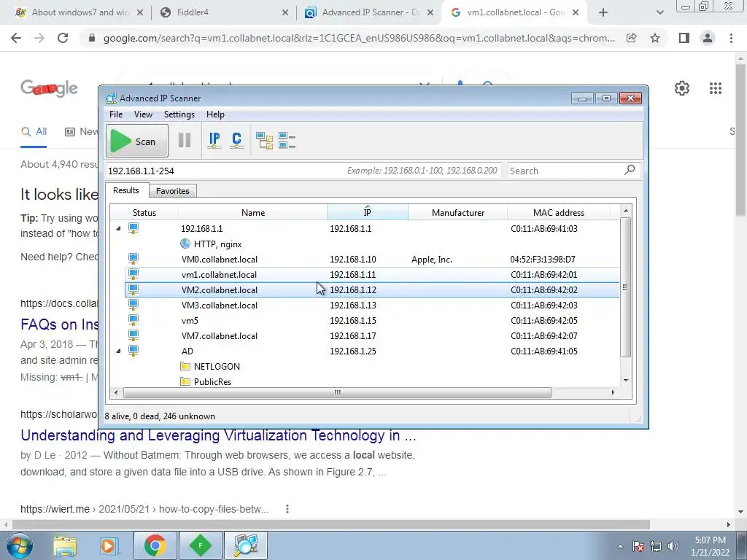Viewport: 747px width, 560px height.
Task: Select VM7.collabnet.local name
Action: click(x=219, y=335)
